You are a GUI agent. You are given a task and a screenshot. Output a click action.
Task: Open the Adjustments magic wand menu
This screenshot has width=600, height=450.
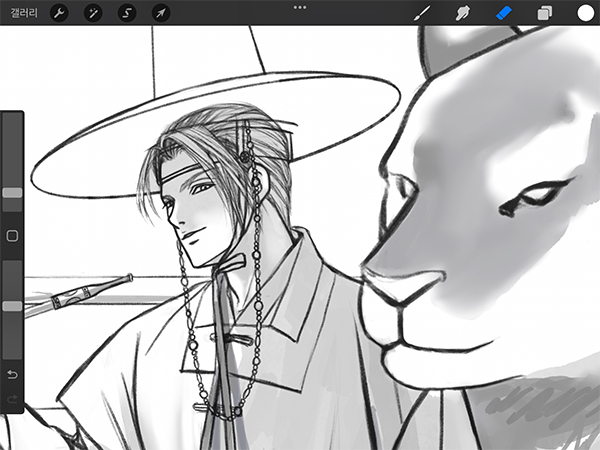click(93, 13)
